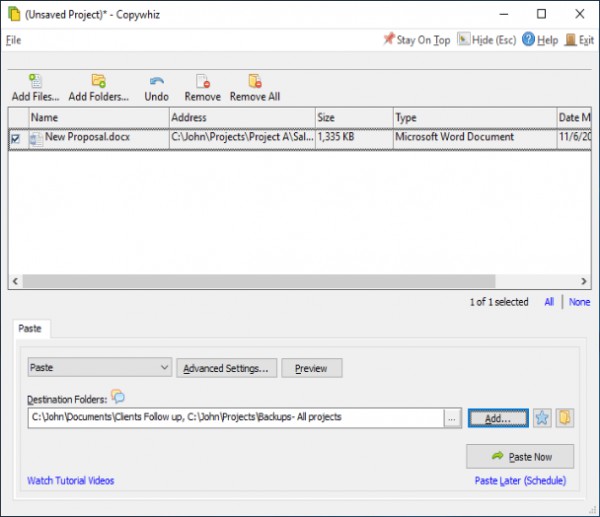600x517 pixels.
Task: Click None to deselect files
Action: pos(579,302)
